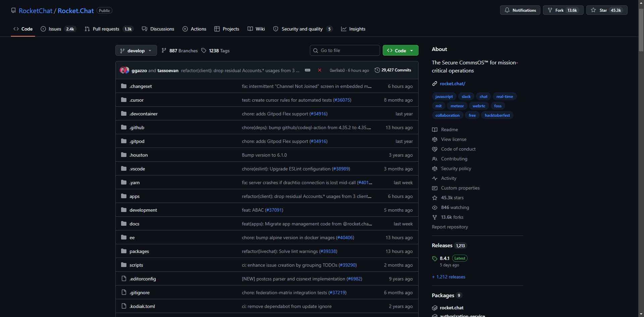Click the failed status X icon on latest commit
Image resolution: width=644 pixels, height=317 pixels.
[x=320, y=70]
